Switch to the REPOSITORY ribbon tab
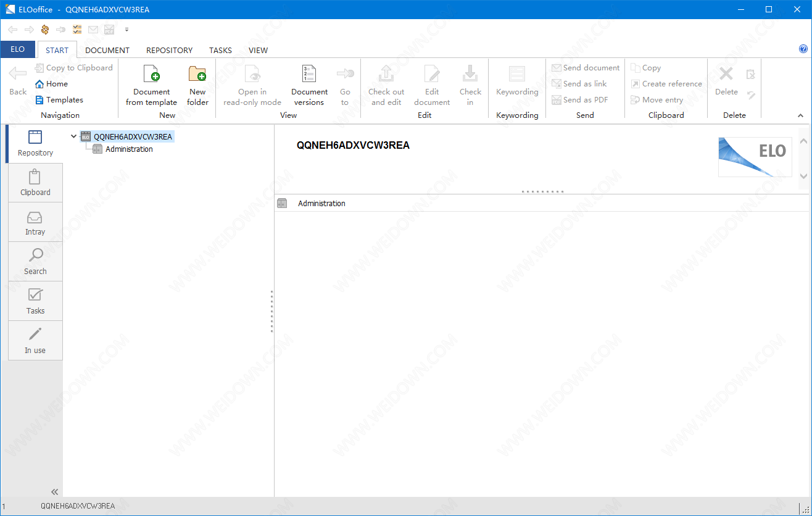This screenshot has height=516, width=812. click(x=169, y=50)
